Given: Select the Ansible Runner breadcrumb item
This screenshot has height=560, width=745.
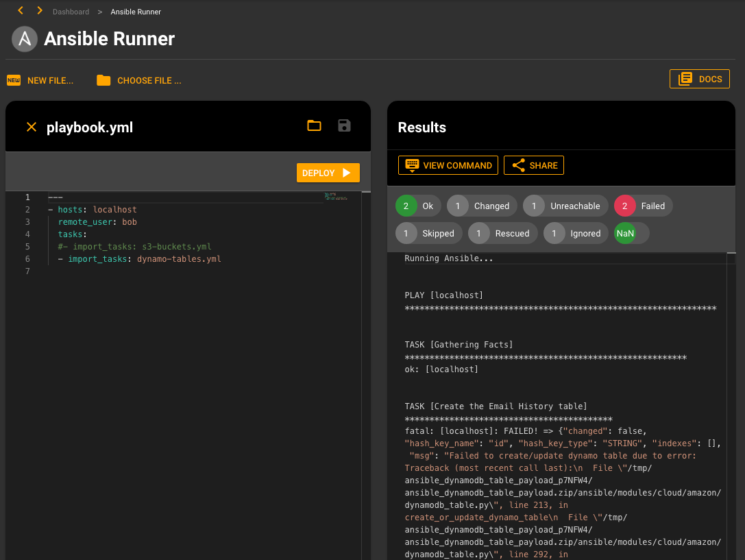Looking at the screenshot, I should [136, 12].
